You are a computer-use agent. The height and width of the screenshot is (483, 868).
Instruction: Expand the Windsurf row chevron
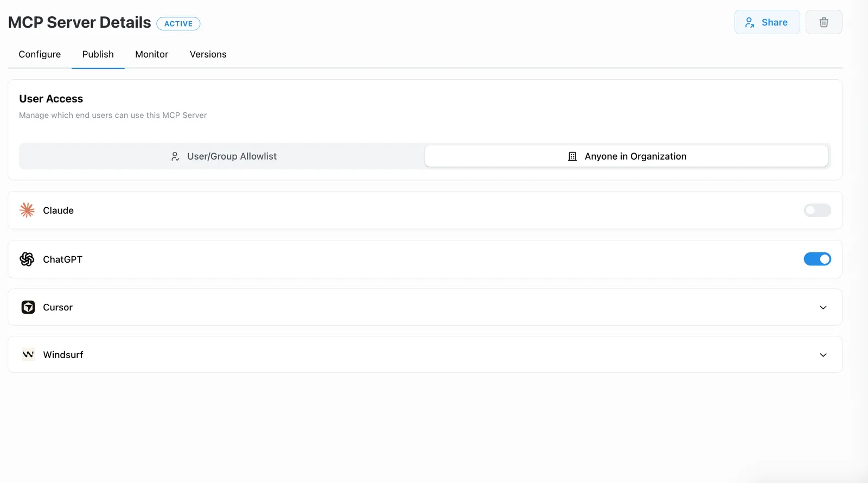(x=823, y=355)
